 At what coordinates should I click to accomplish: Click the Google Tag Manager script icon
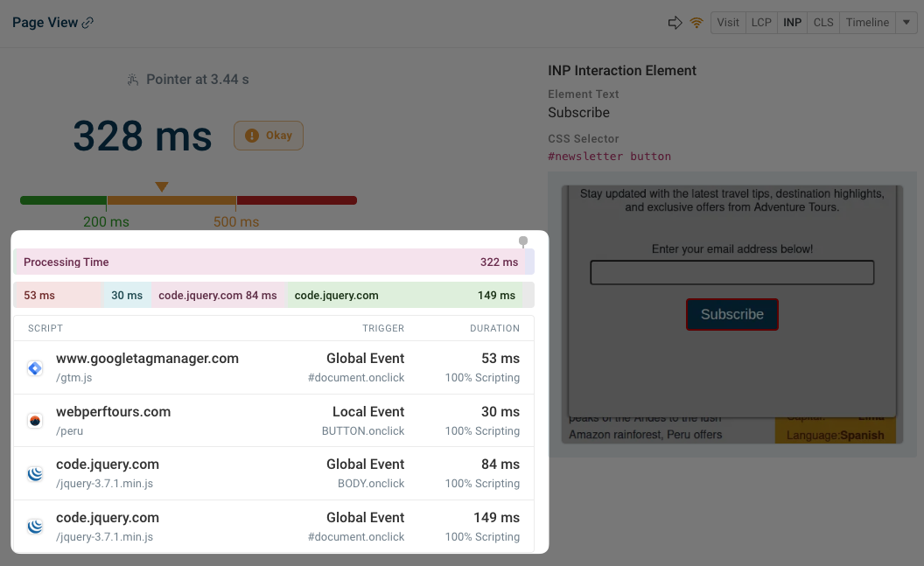pos(35,368)
